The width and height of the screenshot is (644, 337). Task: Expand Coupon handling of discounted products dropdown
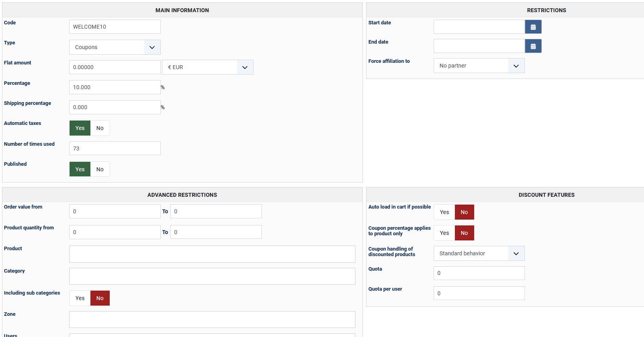click(479, 253)
